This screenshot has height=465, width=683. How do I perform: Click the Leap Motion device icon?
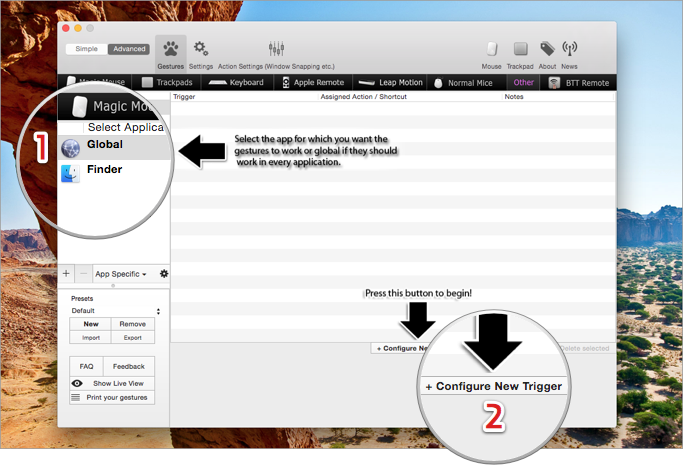coord(366,82)
